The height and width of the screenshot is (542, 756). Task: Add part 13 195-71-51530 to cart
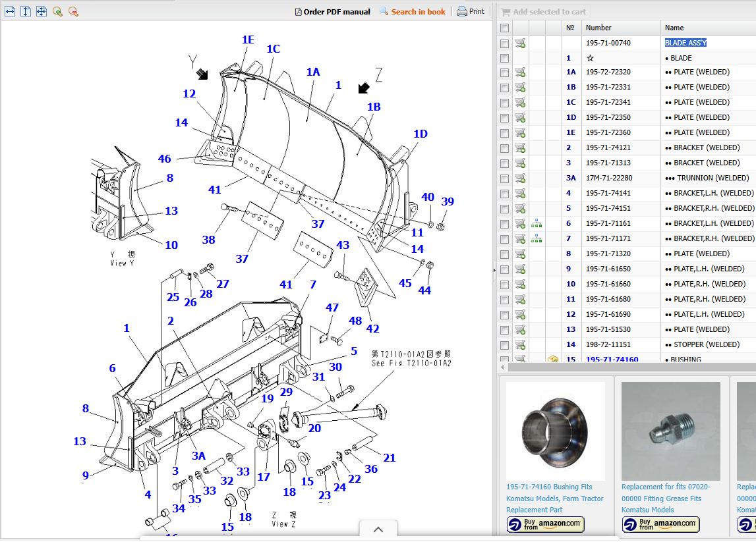tap(520, 329)
